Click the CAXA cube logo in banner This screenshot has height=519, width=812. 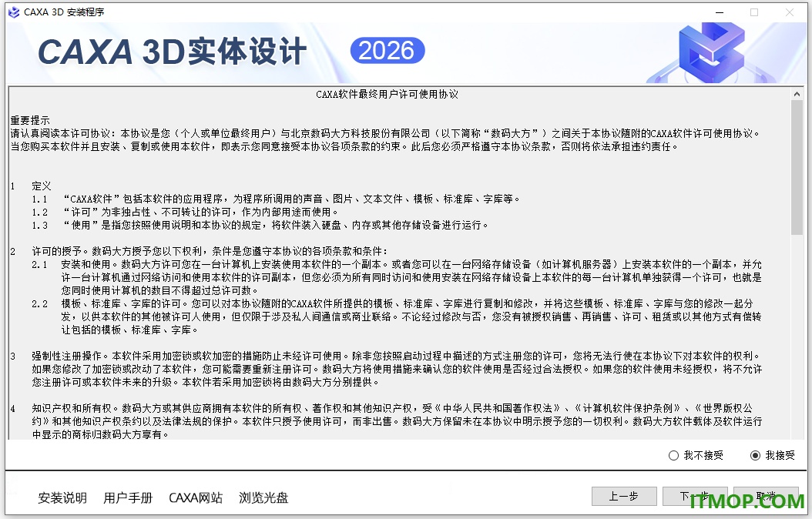[x=712, y=52]
